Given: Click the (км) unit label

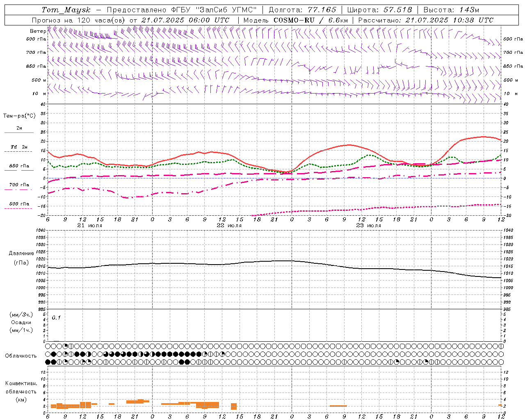Looking at the screenshot, I should tap(21, 399).
